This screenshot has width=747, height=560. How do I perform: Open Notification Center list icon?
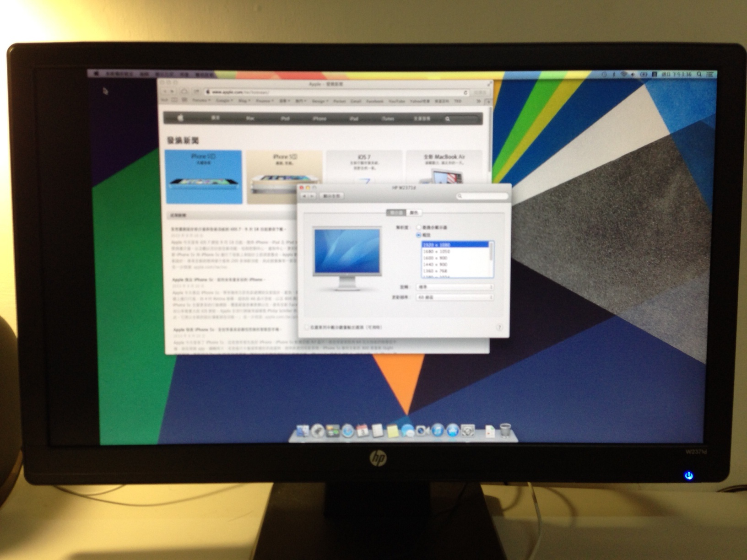710,74
